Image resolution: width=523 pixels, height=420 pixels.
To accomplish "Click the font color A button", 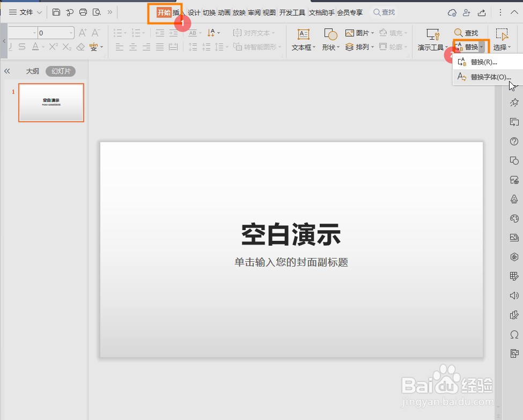I will point(35,47).
